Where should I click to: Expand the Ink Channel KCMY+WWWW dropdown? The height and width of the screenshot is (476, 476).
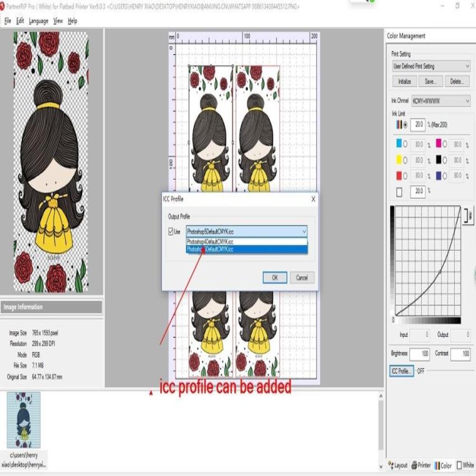468,100
